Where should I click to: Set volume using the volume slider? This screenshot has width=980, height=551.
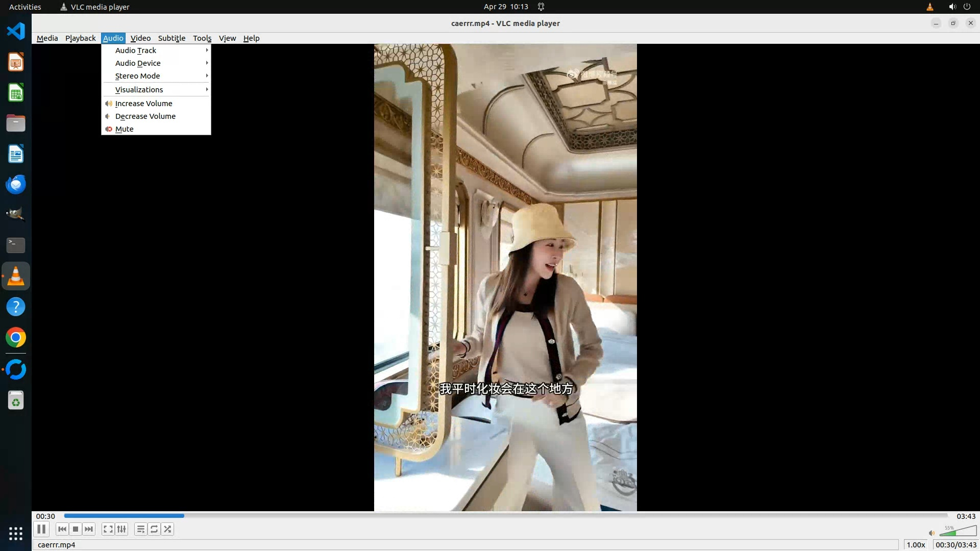tap(958, 532)
